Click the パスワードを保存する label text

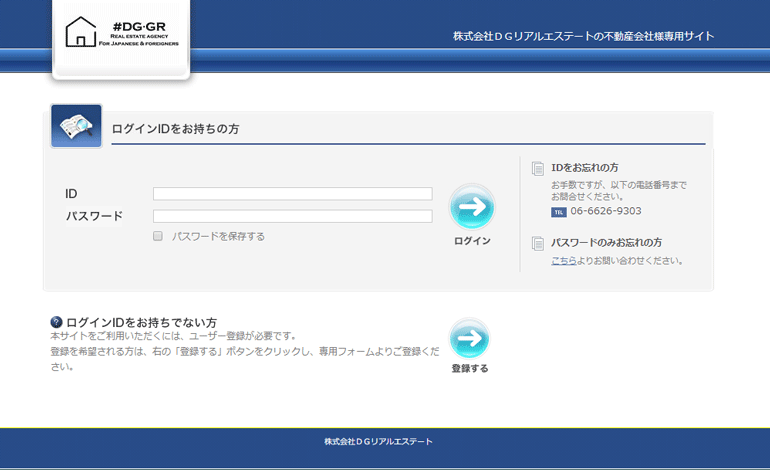tap(218, 237)
